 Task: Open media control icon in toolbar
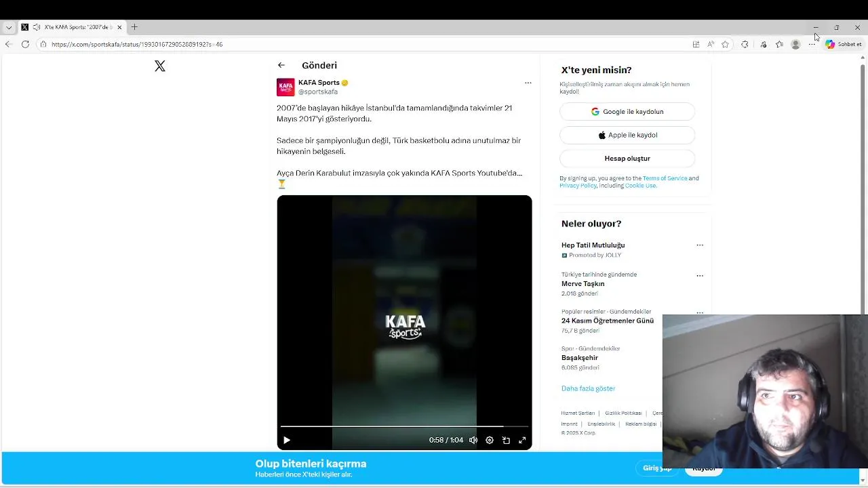tap(763, 44)
